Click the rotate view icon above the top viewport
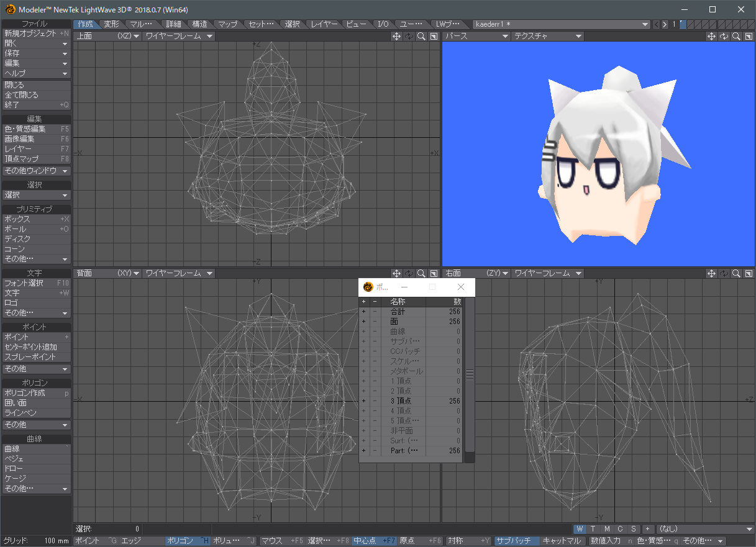The image size is (756, 547). 408,36
